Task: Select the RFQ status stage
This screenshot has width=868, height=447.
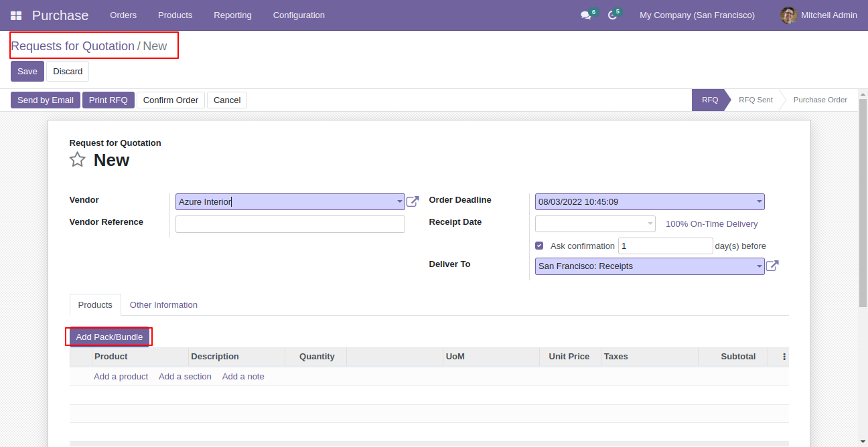Action: [x=710, y=100]
